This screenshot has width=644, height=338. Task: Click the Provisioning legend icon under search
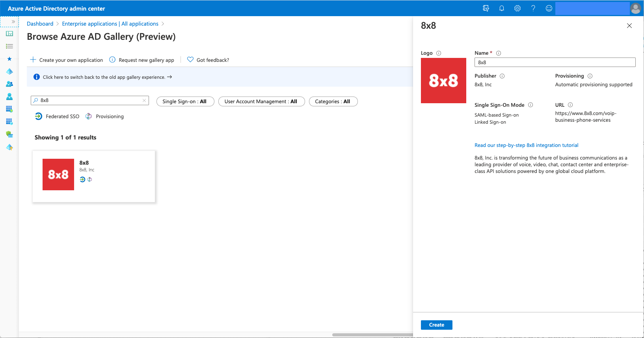click(89, 116)
